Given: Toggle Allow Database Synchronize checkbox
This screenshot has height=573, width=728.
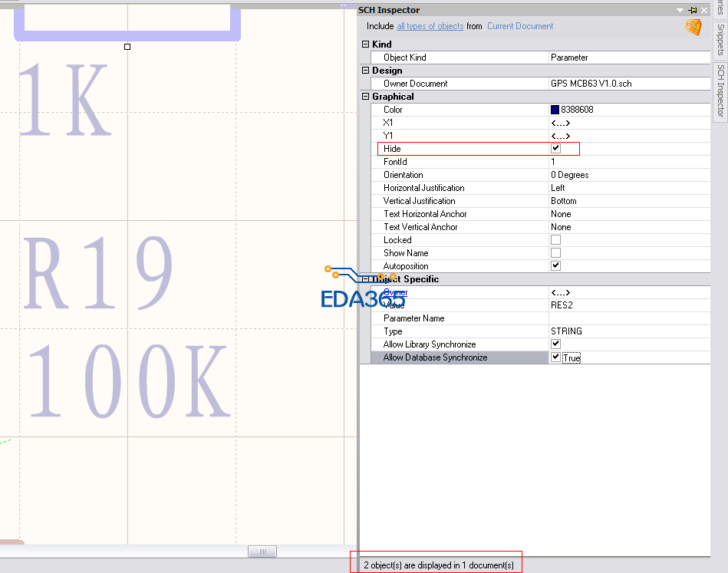Looking at the screenshot, I should pyautogui.click(x=555, y=357).
